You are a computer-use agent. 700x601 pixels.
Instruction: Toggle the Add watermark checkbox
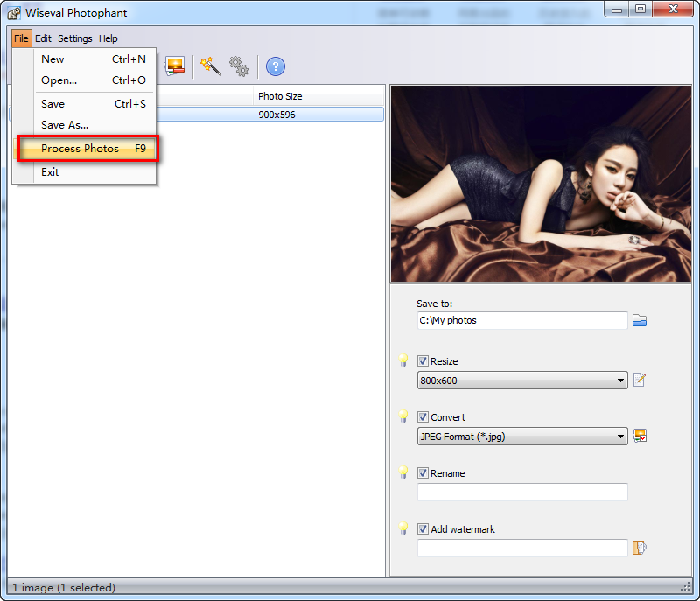423,528
